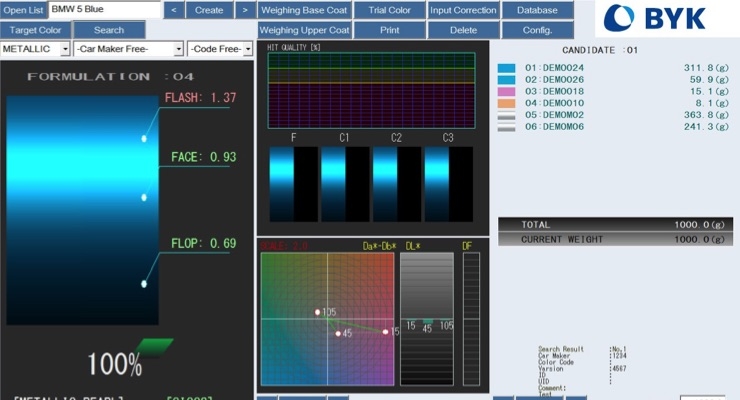Viewport: 740px width, 400px height.
Task: Click the CANDIDATE :01 heading
Action: point(600,50)
